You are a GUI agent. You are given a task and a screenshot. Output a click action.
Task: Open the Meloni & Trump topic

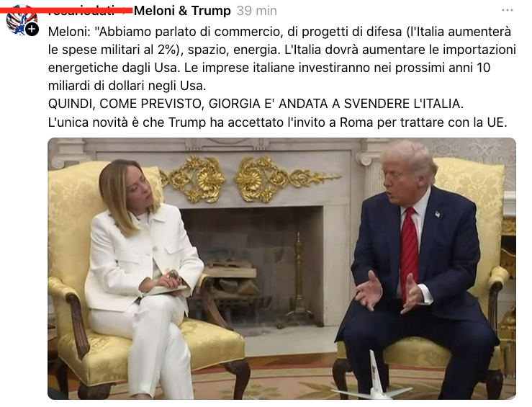[182, 11]
